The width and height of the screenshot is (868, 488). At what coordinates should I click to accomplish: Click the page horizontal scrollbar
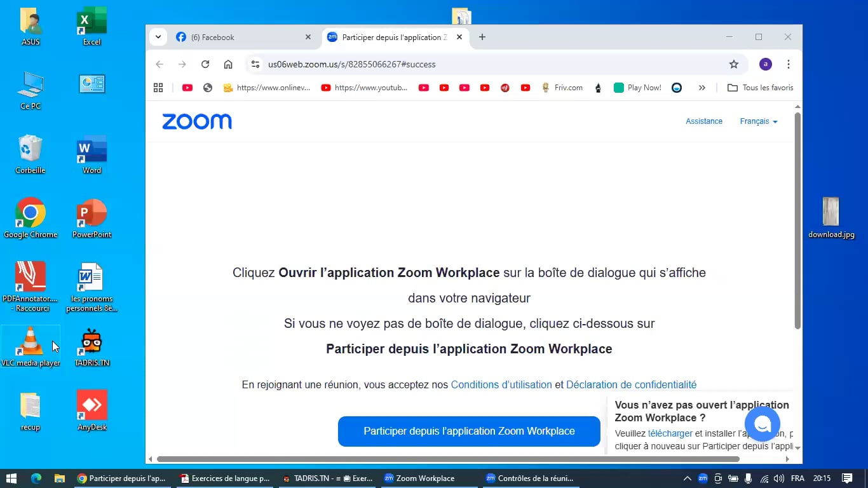coord(449,459)
